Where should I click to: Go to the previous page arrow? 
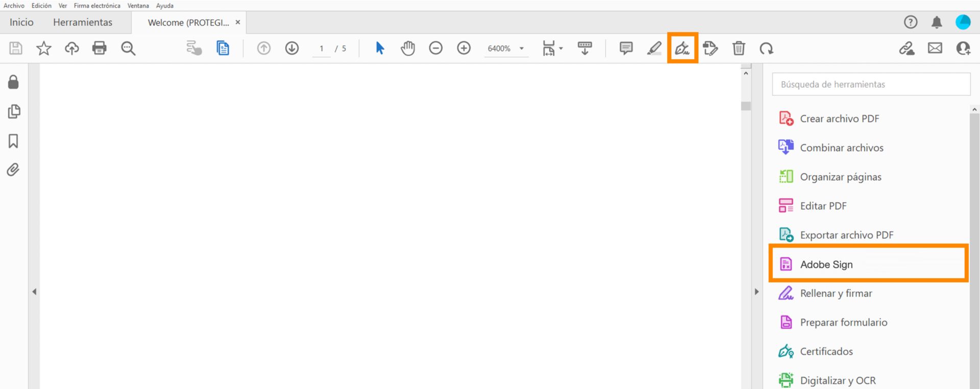[264, 48]
